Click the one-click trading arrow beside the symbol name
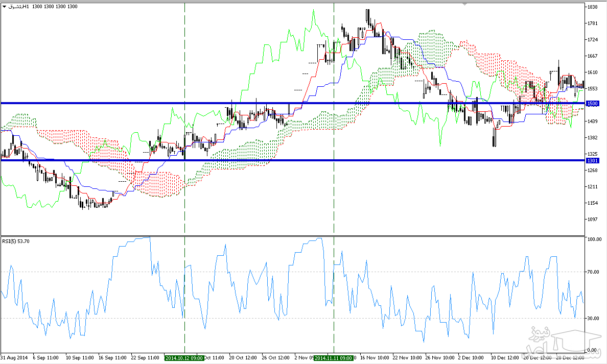The width and height of the screenshot is (607, 364). (5, 7)
